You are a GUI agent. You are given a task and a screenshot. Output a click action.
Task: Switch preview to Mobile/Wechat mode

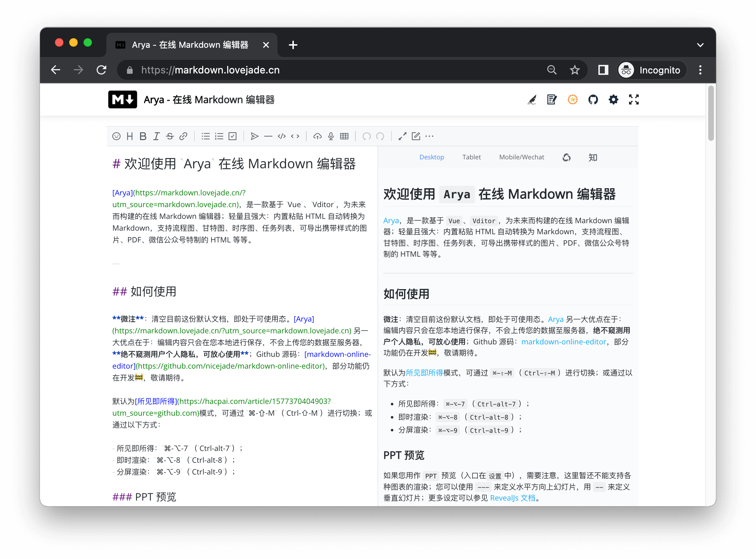pos(521,157)
